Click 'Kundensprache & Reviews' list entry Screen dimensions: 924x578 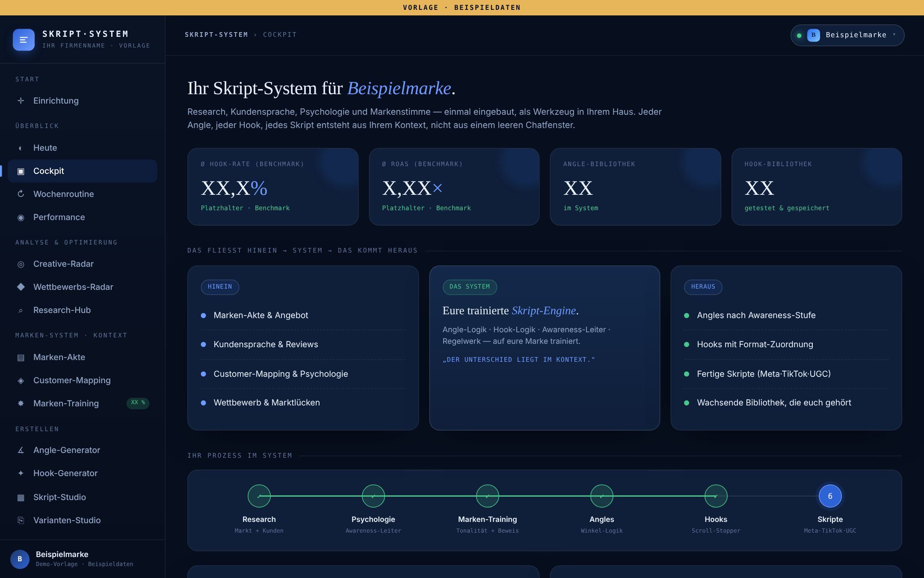tap(303, 345)
